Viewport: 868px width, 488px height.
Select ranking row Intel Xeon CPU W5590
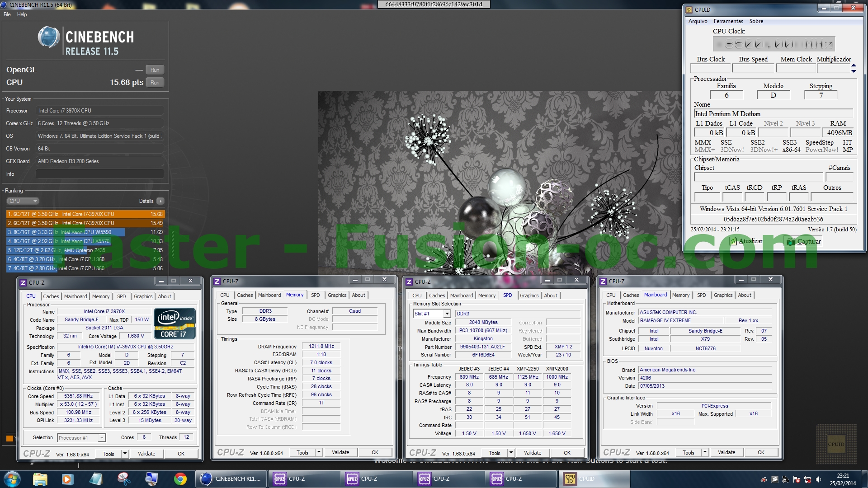85,232
